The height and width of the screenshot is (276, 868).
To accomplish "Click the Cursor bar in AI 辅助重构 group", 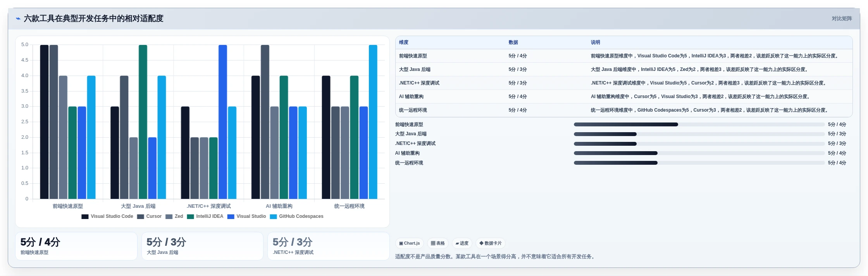I will tap(265, 122).
